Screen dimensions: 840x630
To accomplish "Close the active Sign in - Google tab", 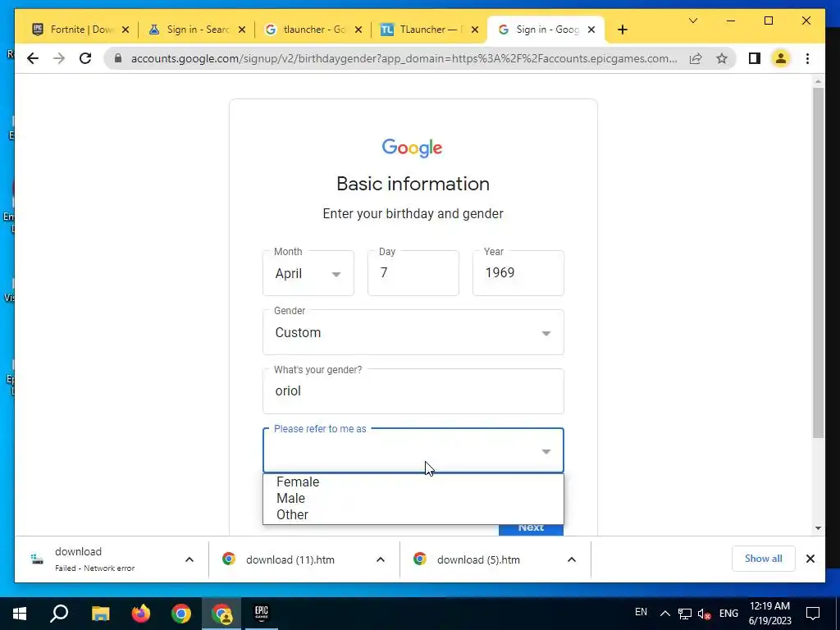I will (591, 30).
